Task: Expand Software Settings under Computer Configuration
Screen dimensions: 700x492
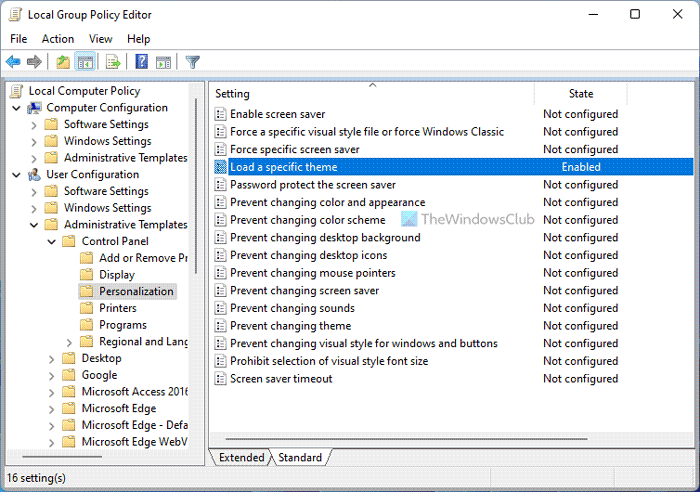Action: [33, 125]
